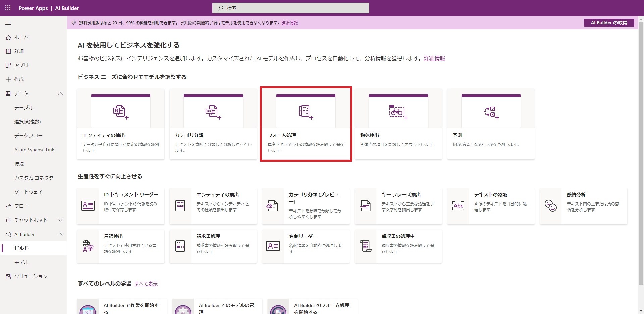Click the 検索 search box
This screenshot has width=644, height=314.
291,8
